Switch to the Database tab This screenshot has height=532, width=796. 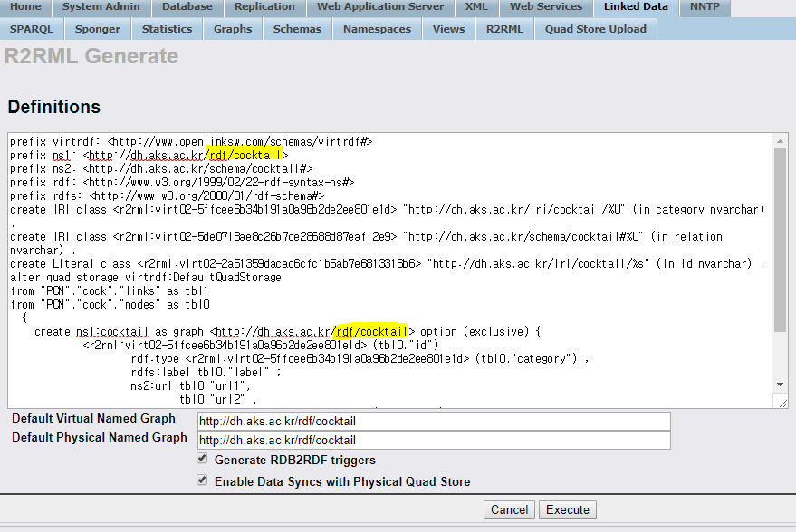[187, 7]
